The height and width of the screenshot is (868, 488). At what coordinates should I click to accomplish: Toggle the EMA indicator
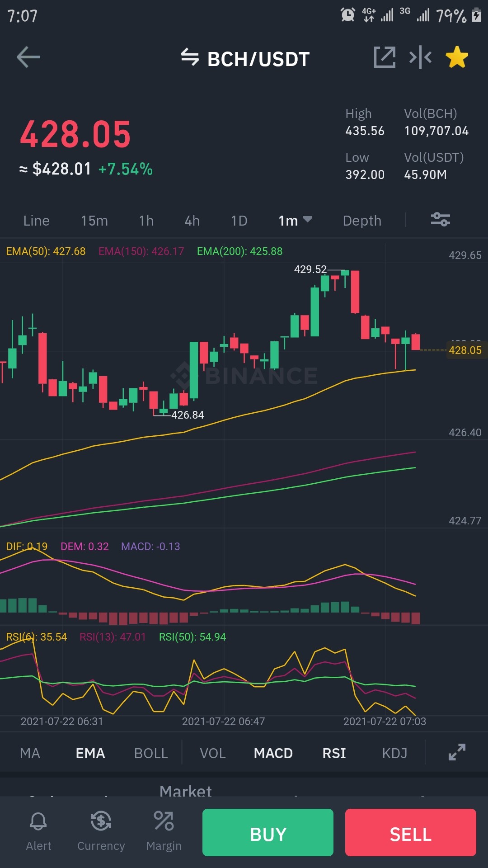90,753
